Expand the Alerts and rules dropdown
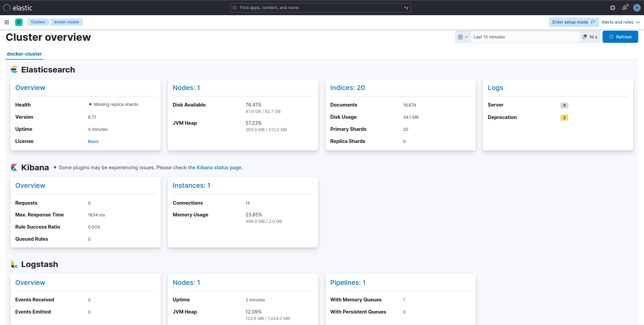 [620, 22]
